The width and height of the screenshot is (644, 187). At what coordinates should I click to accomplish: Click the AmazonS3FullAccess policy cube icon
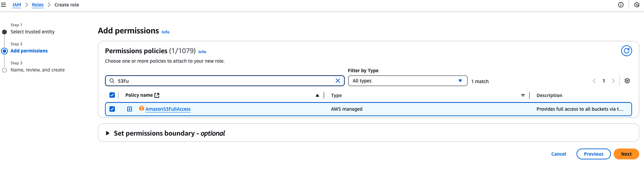coord(141,108)
